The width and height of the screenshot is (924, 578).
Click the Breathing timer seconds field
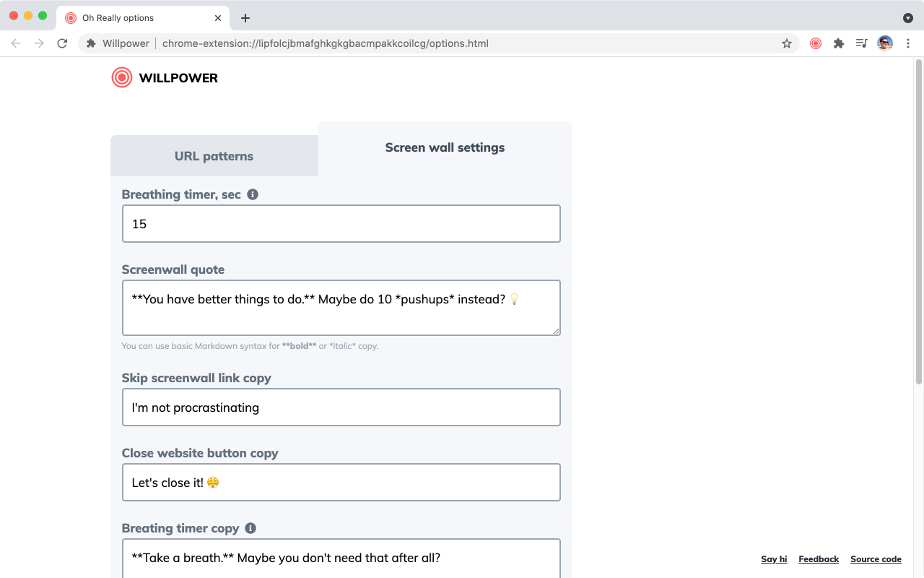(x=341, y=224)
